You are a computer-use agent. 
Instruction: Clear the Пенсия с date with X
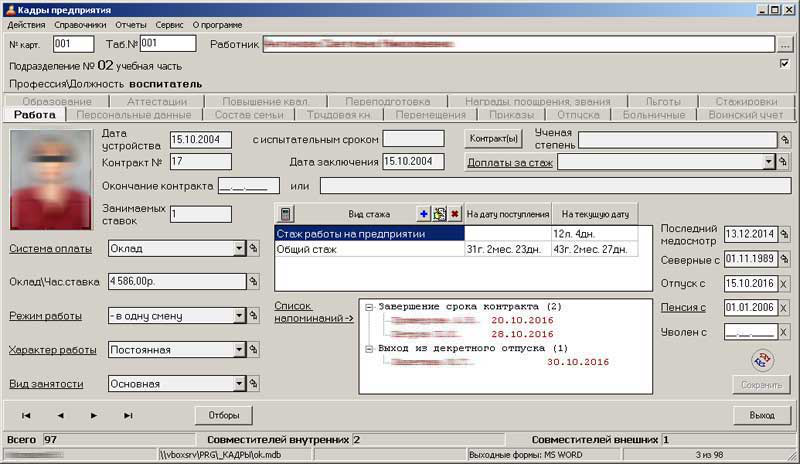tap(784, 308)
